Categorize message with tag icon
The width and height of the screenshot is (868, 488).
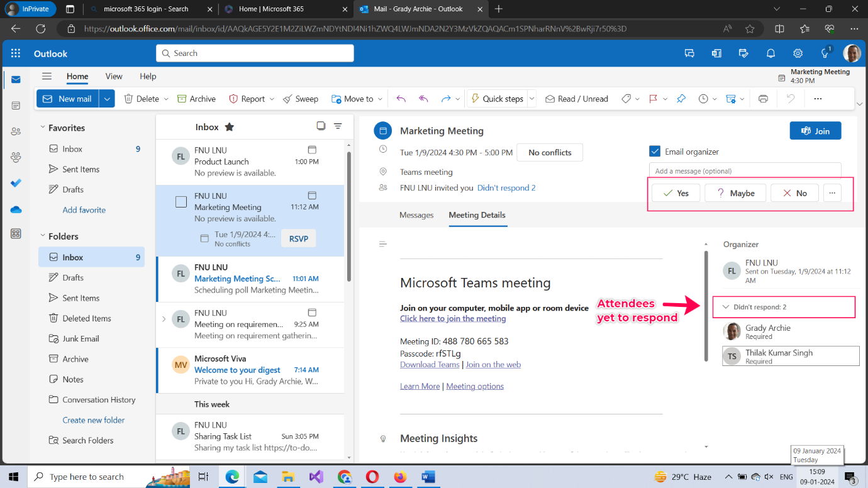tap(626, 99)
